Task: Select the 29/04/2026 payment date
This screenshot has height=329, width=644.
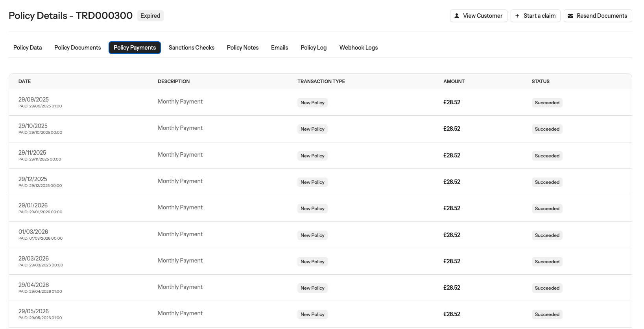Action: [x=33, y=285]
